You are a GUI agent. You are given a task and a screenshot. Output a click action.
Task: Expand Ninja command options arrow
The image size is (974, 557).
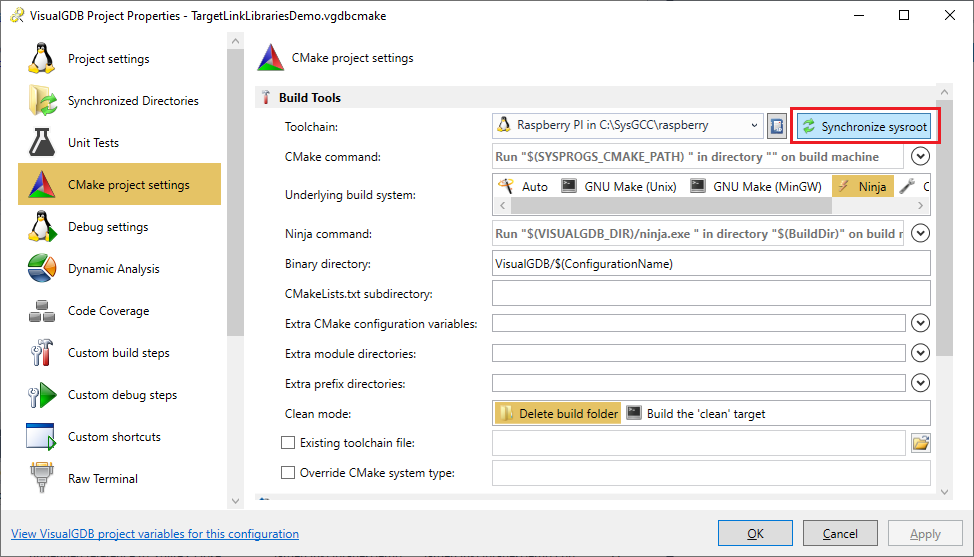tap(920, 233)
